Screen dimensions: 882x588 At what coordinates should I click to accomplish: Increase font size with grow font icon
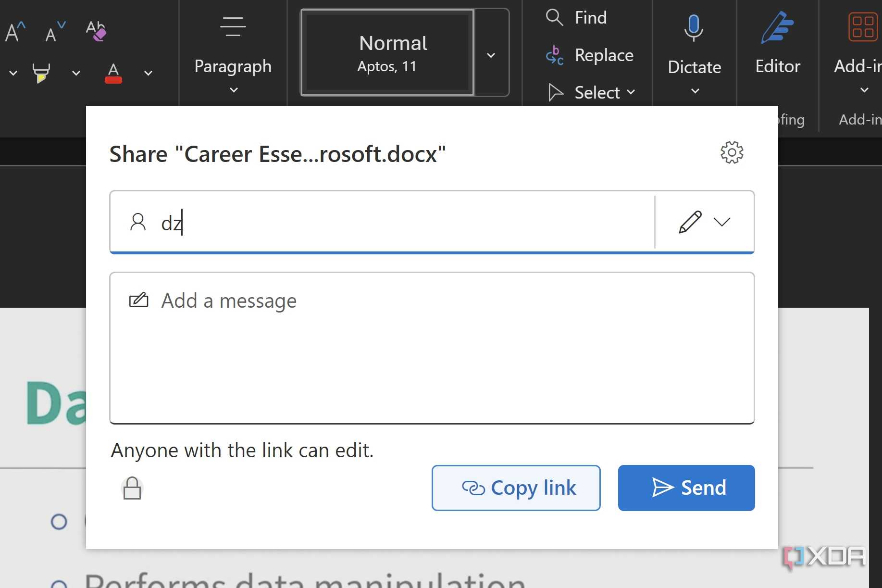tap(15, 32)
